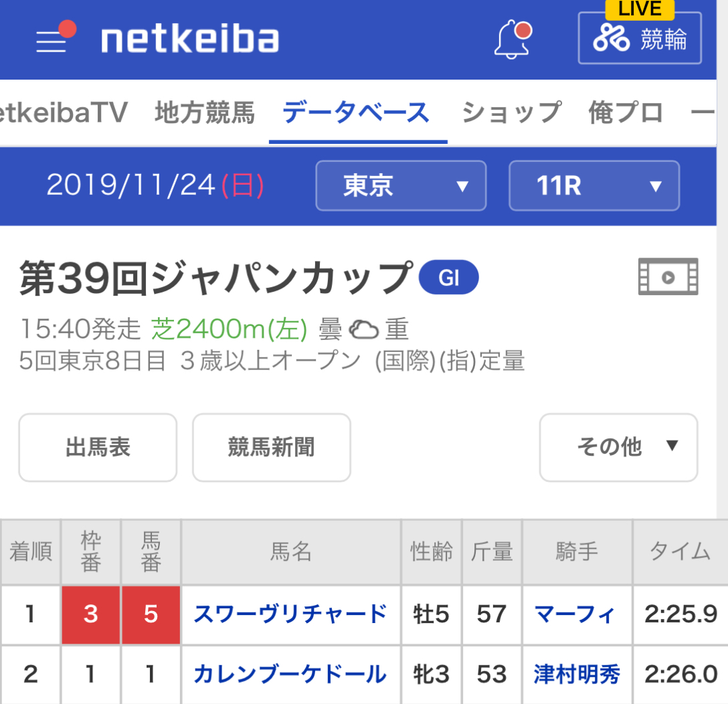Click the GI grade badge
This screenshot has width=728, height=704.
[x=448, y=277]
